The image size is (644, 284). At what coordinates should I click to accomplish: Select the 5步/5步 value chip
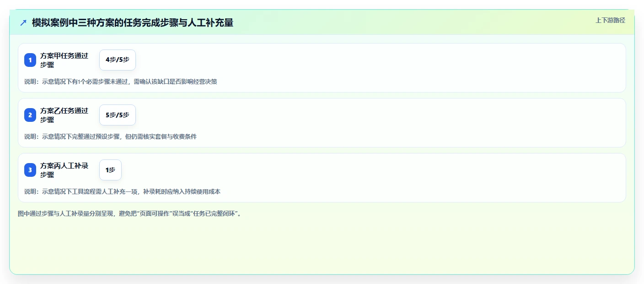click(x=118, y=115)
